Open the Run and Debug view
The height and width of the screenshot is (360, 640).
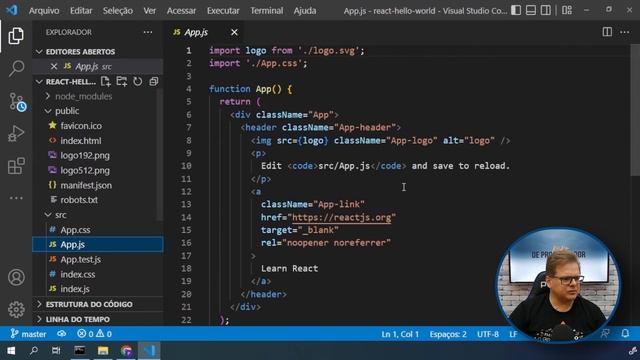pyautogui.click(x=16, y=133)
